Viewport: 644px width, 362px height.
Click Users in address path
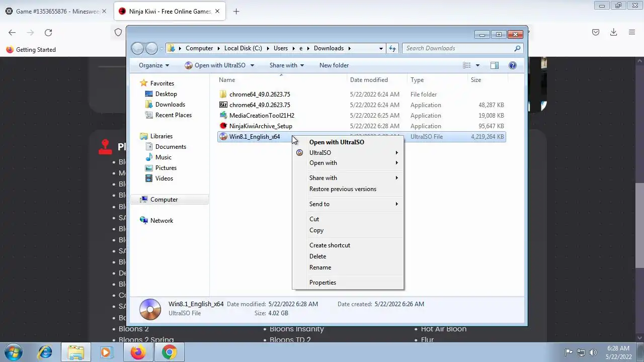coord(281,48)
